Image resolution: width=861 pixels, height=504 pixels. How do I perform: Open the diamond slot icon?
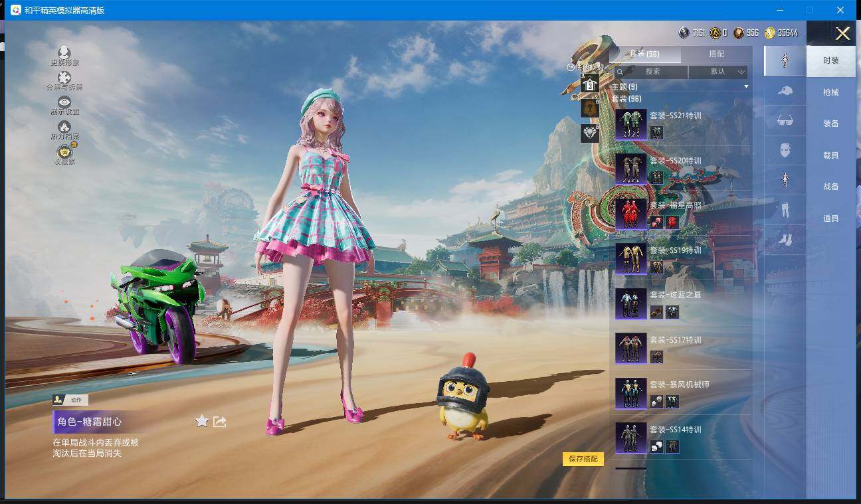pos(589,133)
